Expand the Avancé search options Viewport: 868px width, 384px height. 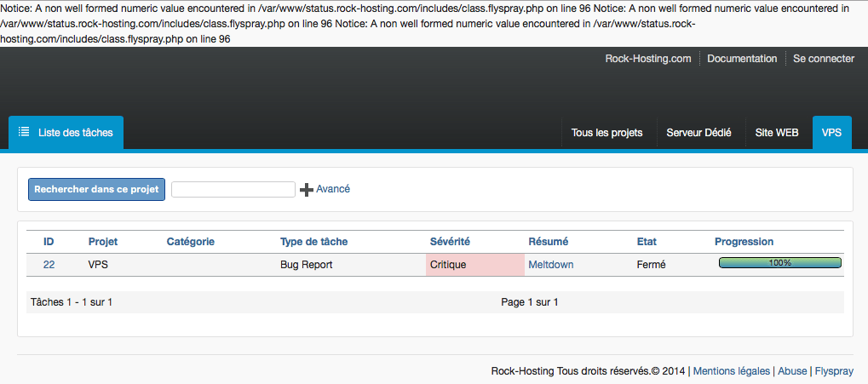click(x=332, y=189)
